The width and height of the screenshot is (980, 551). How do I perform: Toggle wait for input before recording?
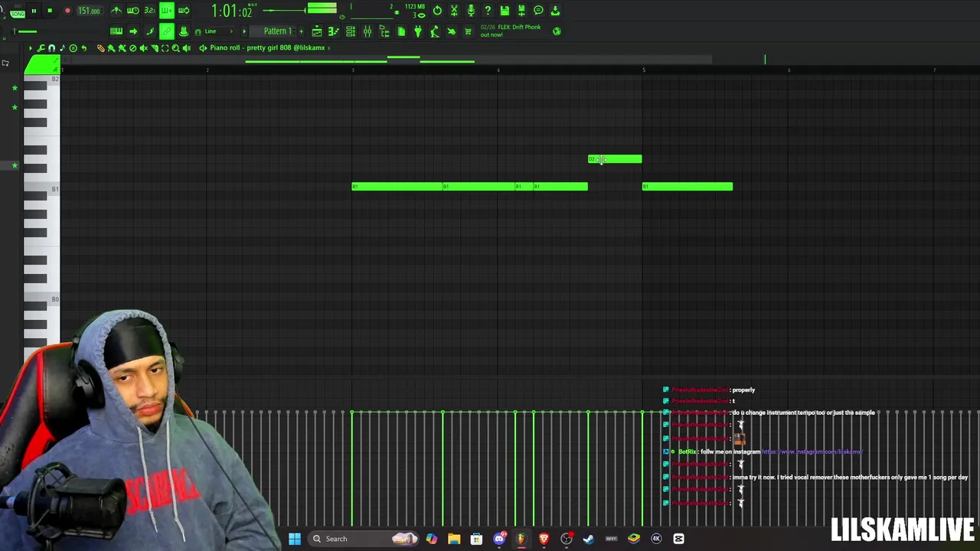pyautogui.click(x=133, y=11)
